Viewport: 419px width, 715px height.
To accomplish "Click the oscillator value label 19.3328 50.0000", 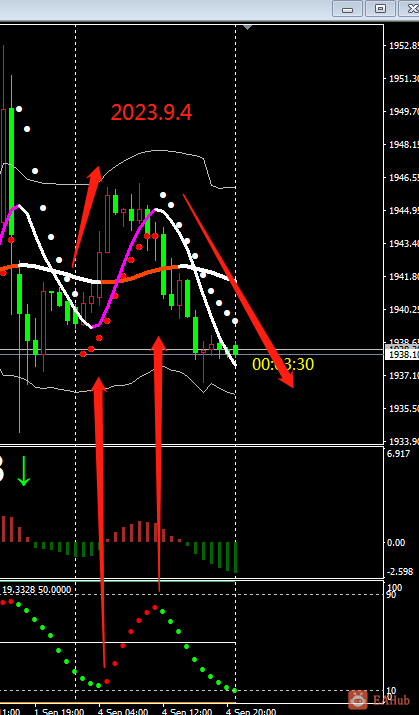I will [x=36, y=590].
